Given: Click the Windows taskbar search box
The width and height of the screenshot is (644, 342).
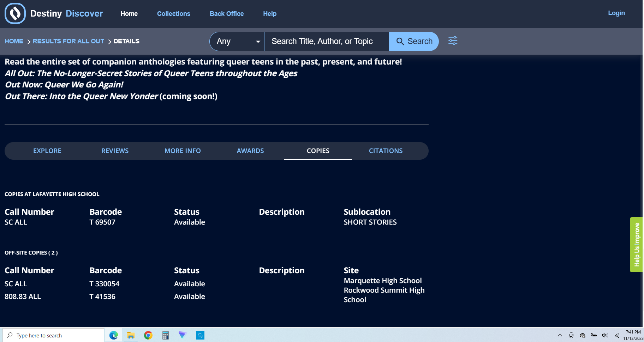Looking at the screenshot, I should click(x=53, y=335).
